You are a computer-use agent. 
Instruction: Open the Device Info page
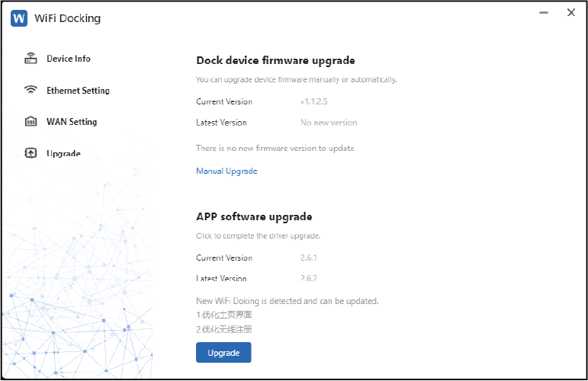tap(68, 59)
